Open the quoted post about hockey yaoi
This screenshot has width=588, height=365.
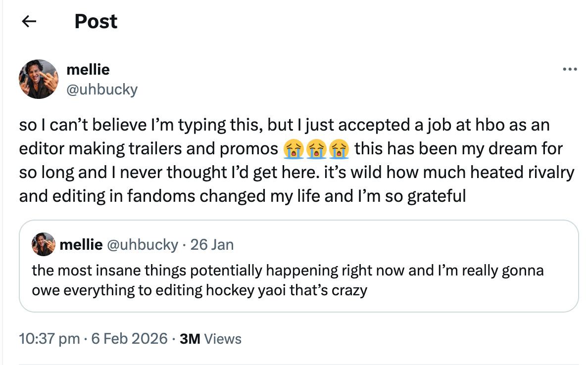coord(298,280)
